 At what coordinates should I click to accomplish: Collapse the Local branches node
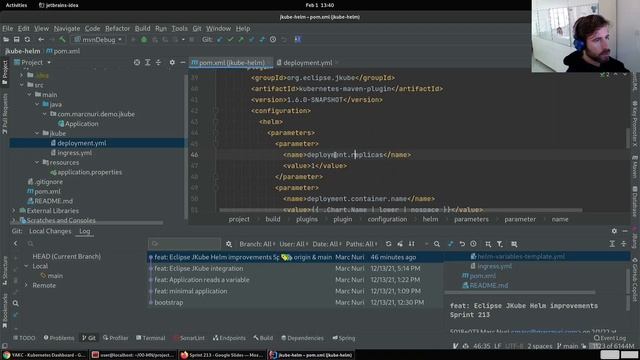point(27,266)
